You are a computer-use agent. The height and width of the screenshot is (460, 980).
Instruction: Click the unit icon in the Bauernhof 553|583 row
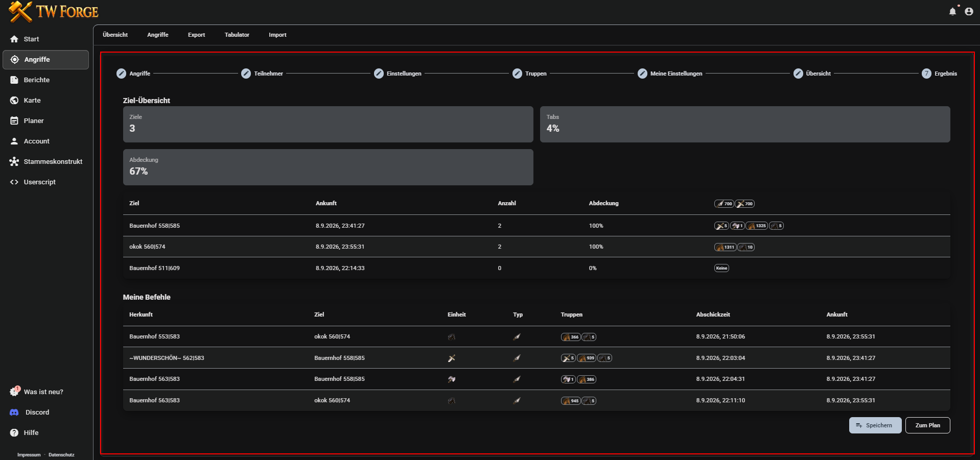click(x=452, y=337)
